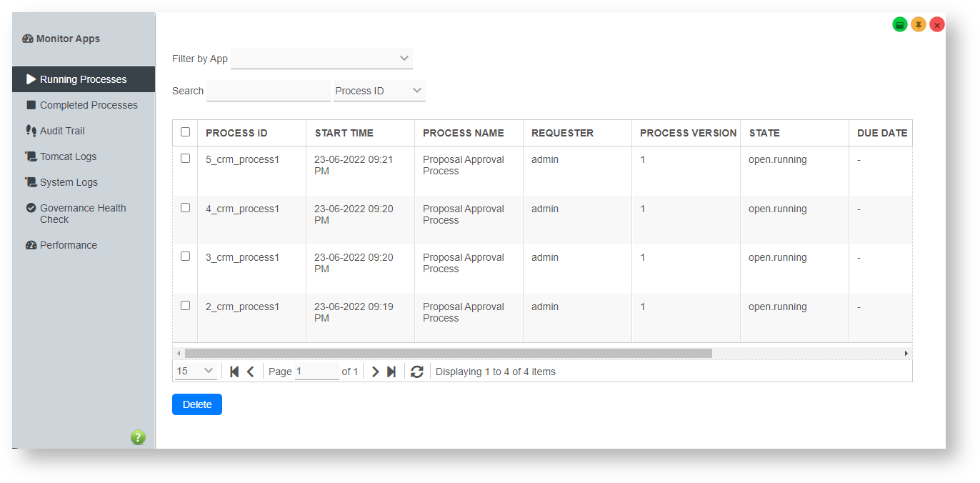Viewport: 980px width, 483px height.
Task: Click the green window icon at top right
Action: 900,25
